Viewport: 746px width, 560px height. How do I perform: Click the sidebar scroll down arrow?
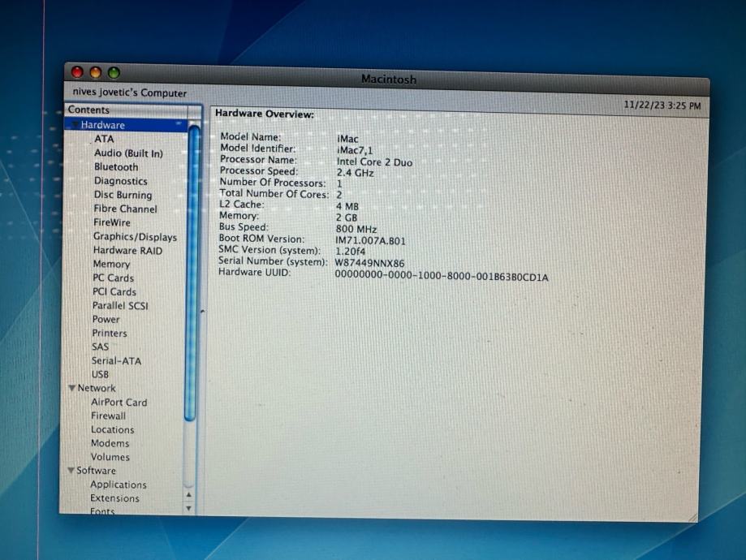188,508
